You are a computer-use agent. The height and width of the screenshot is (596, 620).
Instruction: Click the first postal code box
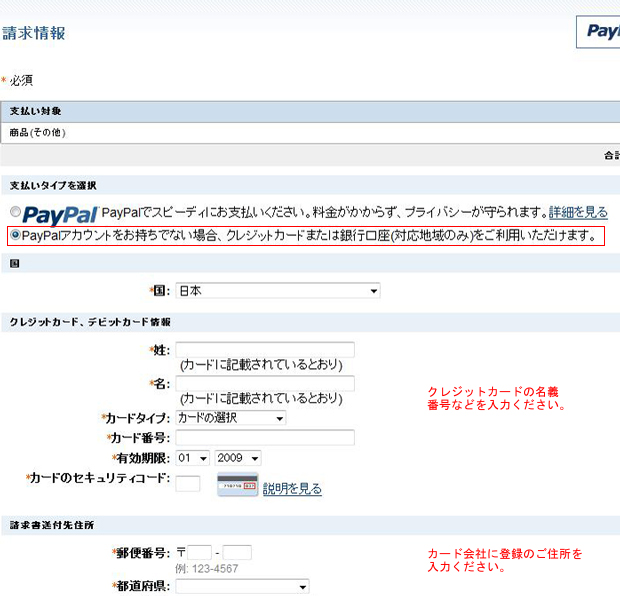[x=199, y=552]
